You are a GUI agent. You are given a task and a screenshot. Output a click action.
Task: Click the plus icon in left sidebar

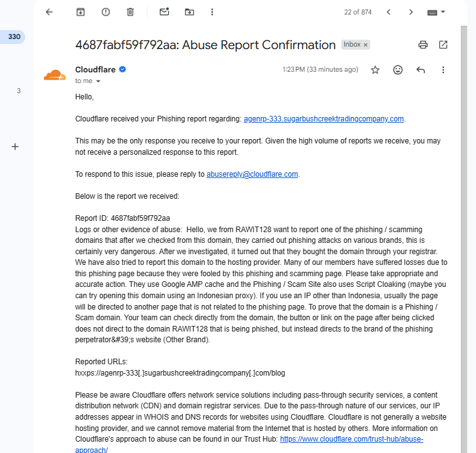(x=15, y=147)
